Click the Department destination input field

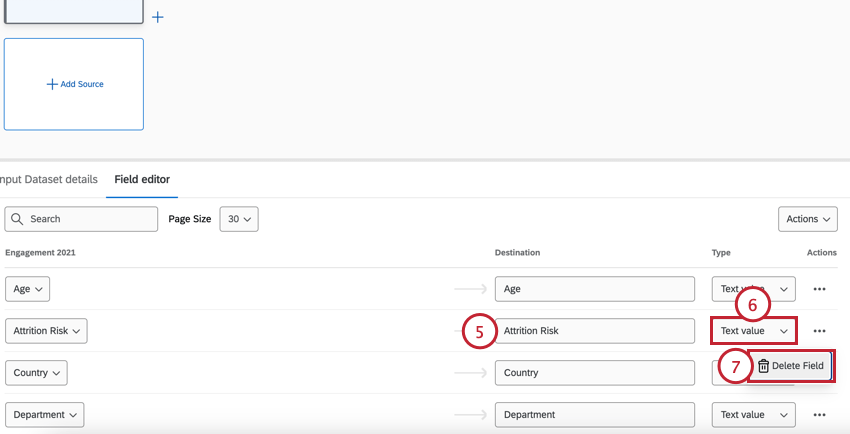(594, 415)
